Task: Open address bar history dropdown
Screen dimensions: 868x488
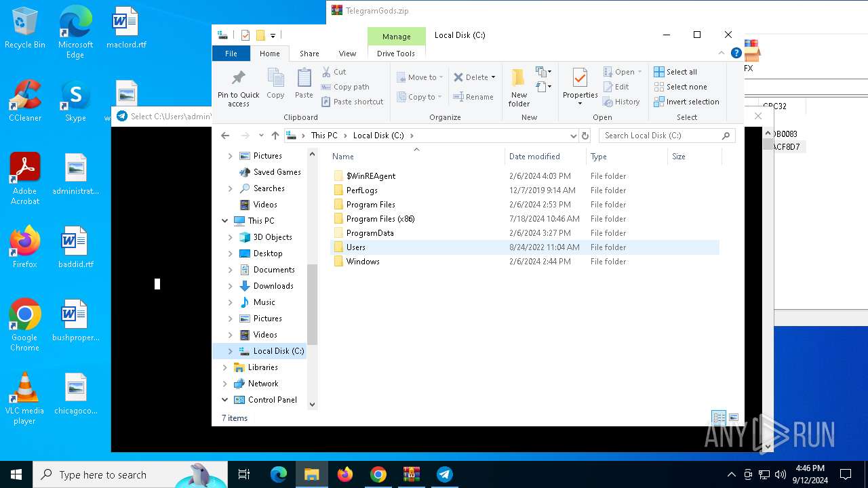Action: click(x=574, y=136)
